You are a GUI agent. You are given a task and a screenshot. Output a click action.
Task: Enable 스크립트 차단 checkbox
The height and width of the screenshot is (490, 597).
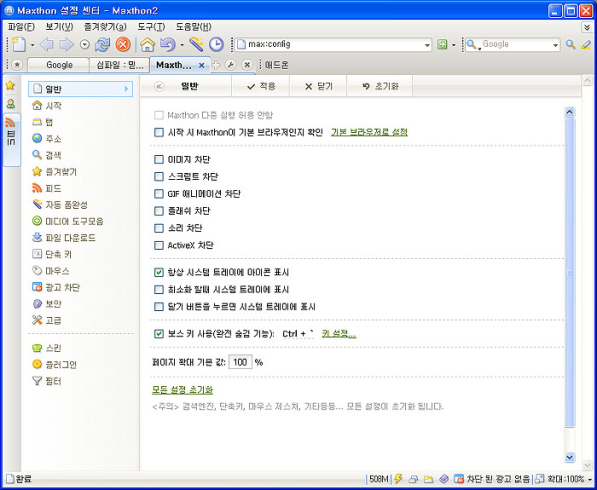(x=159, y=177)
